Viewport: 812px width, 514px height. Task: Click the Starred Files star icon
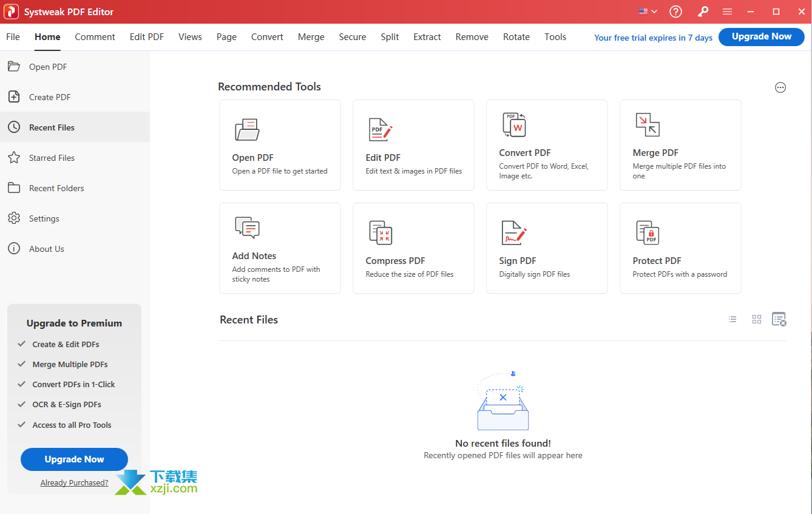[x=14, y=157]
